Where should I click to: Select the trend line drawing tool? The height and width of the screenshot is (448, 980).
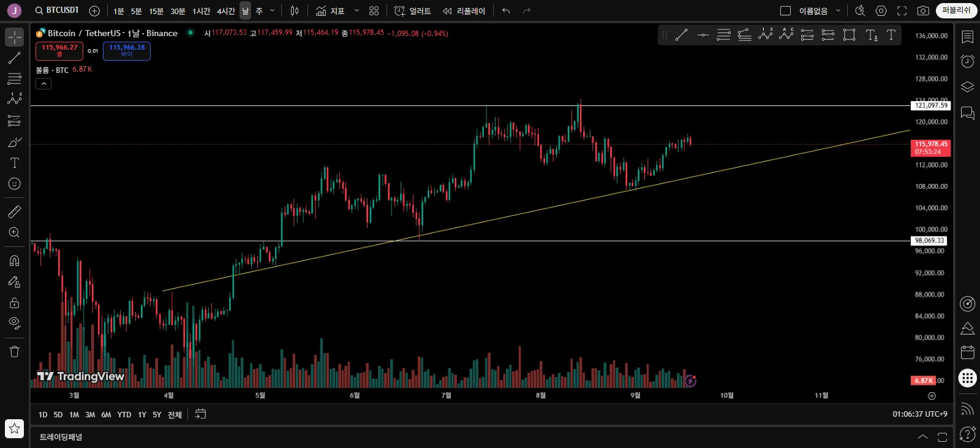[x=15, y=58]
